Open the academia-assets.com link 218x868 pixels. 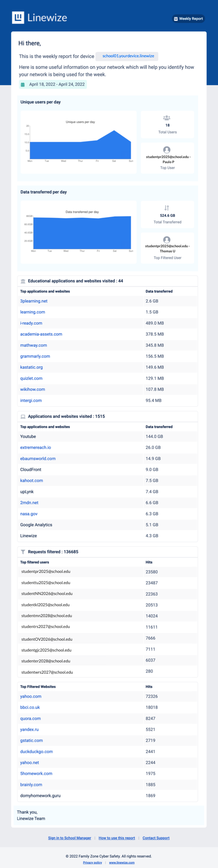click(41, 334)
